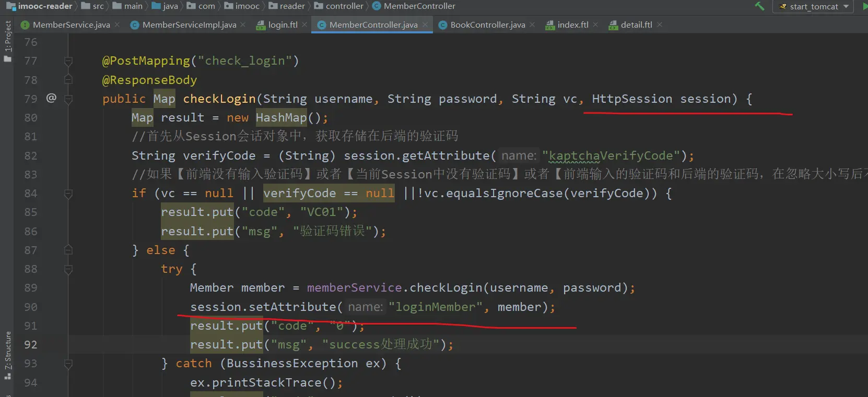Run start_tomcat with the green play button

[x=864, y=6]
